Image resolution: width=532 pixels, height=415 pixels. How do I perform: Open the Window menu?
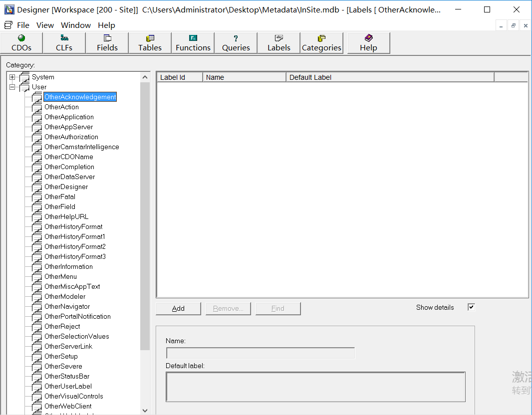coord(76,25)
